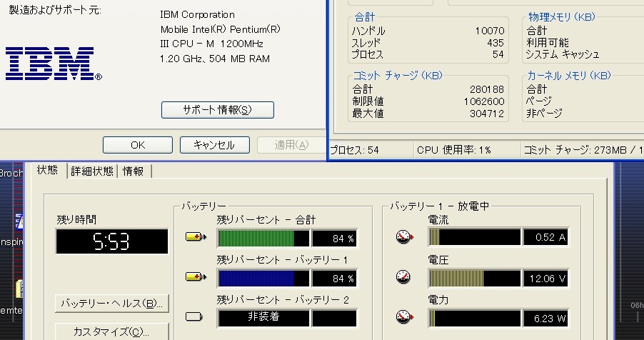Screen dimensions: 644x340
Task: Click commit charge limit 1062600
Action: [484, 101]
